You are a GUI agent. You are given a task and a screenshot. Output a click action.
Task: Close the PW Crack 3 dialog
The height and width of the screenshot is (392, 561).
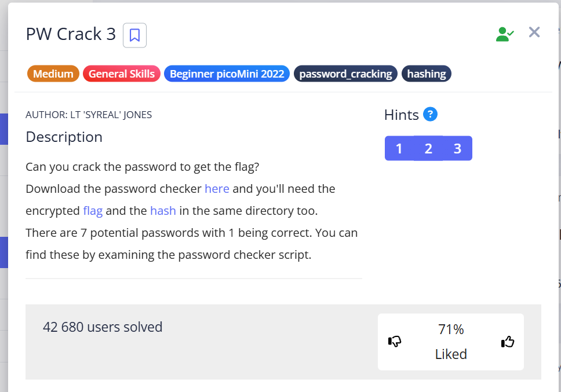[x=534, y=32]
